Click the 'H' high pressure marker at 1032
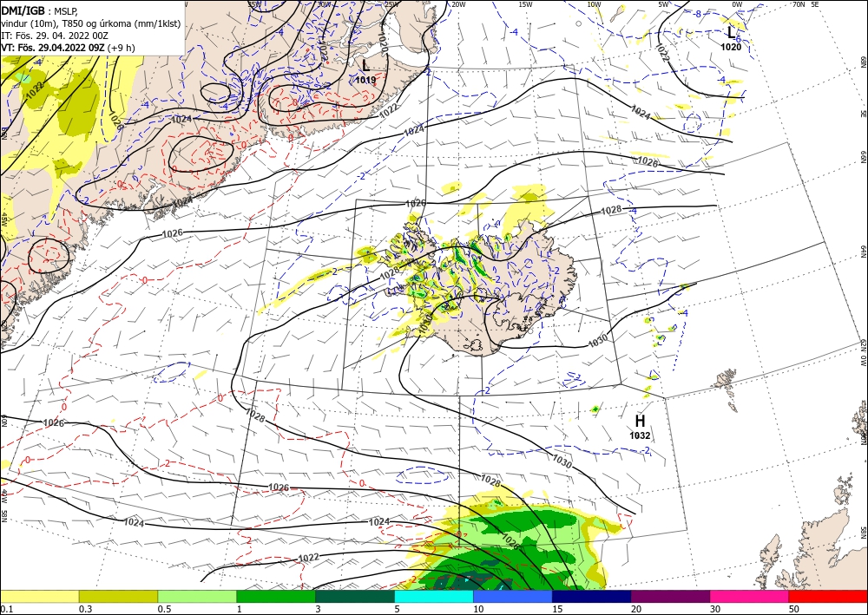The height and width of the screenshot is (615, 868). point(640,422)
